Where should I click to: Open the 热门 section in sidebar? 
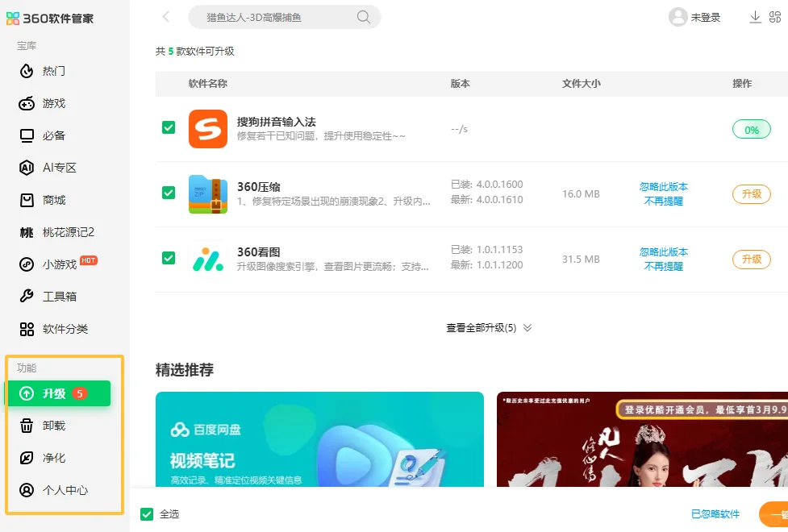(x=46, y=71)
